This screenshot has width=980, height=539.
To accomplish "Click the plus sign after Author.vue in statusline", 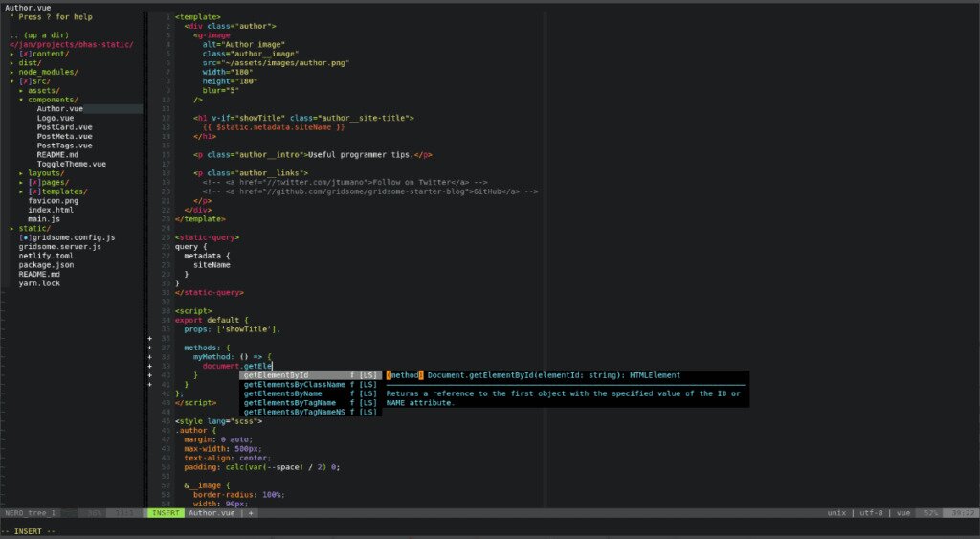I will tap(251, 513).
